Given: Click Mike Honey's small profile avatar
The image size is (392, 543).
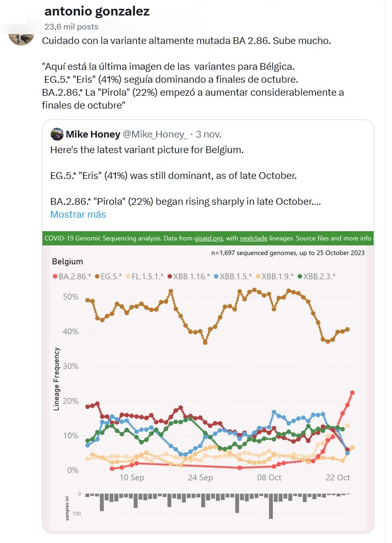Looking at the screenshot, I should [x=57, y=134].
